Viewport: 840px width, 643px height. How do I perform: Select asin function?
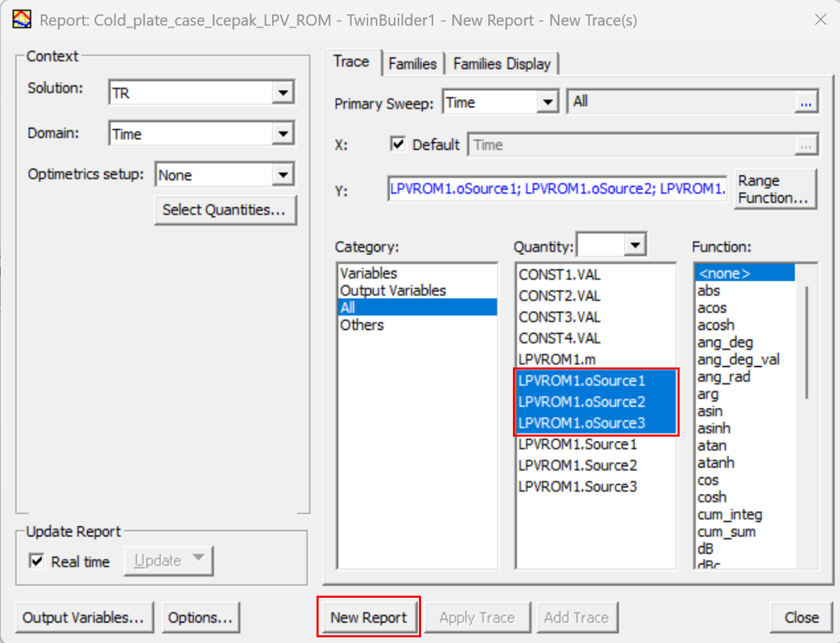(x=745, y=411)
